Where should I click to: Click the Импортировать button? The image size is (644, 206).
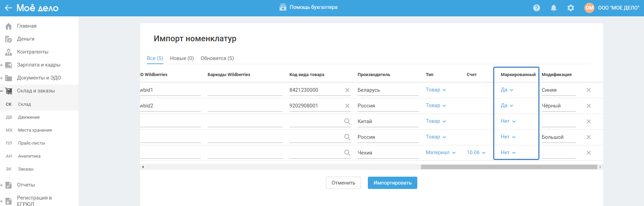point(392,183)
